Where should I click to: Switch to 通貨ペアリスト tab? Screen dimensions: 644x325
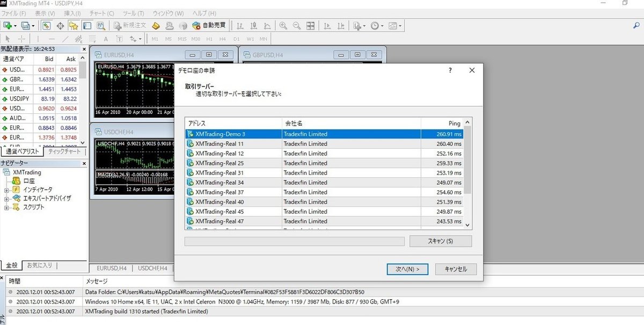click(23, 151)
